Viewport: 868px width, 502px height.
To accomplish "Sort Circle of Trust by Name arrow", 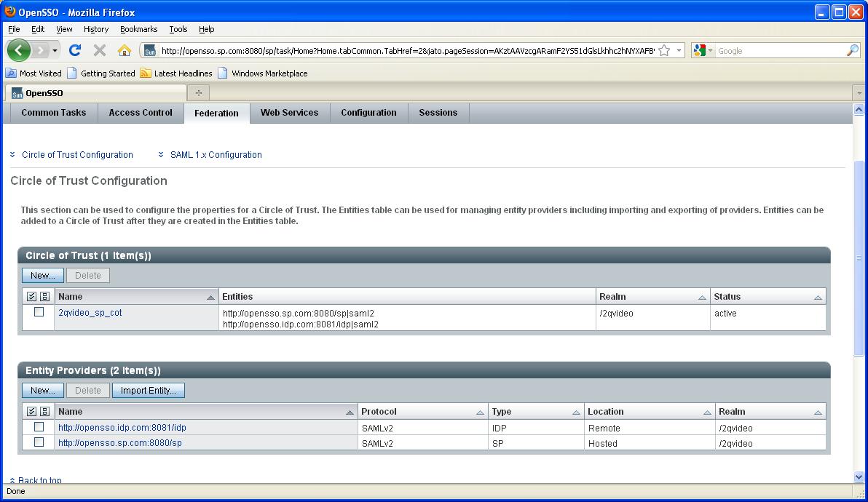I will [210, 298].
